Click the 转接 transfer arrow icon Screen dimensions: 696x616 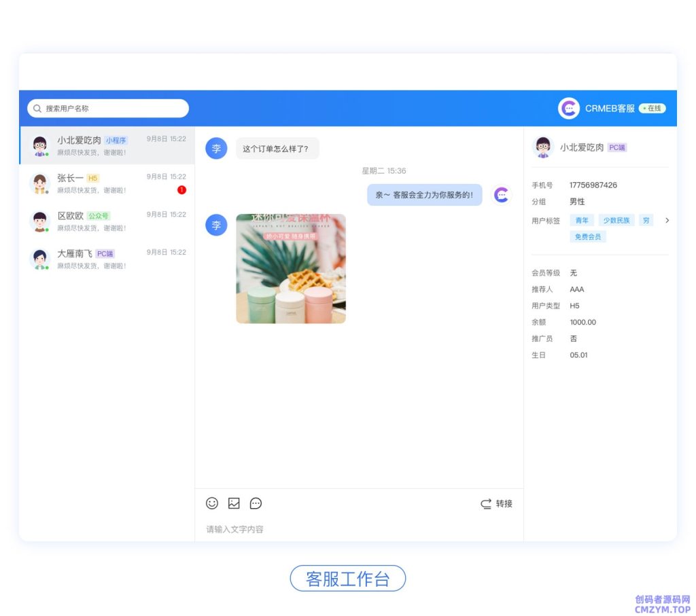(x=485, y=504)
